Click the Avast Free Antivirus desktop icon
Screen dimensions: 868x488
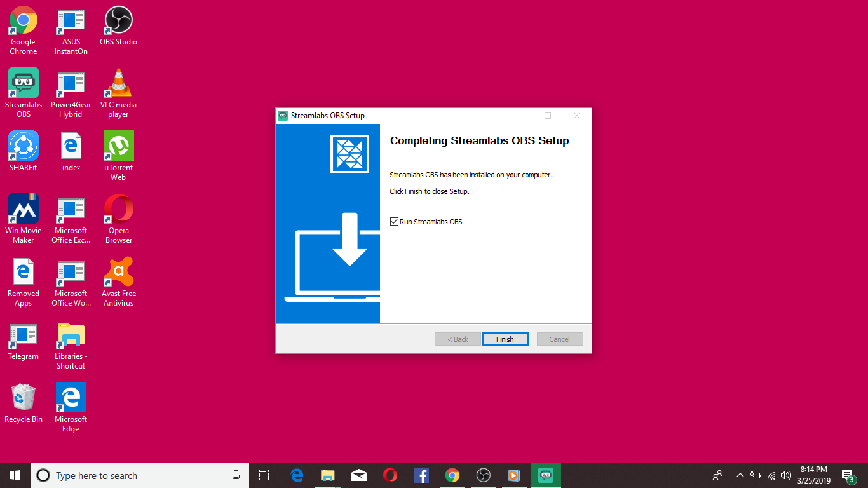click(118, 282)
